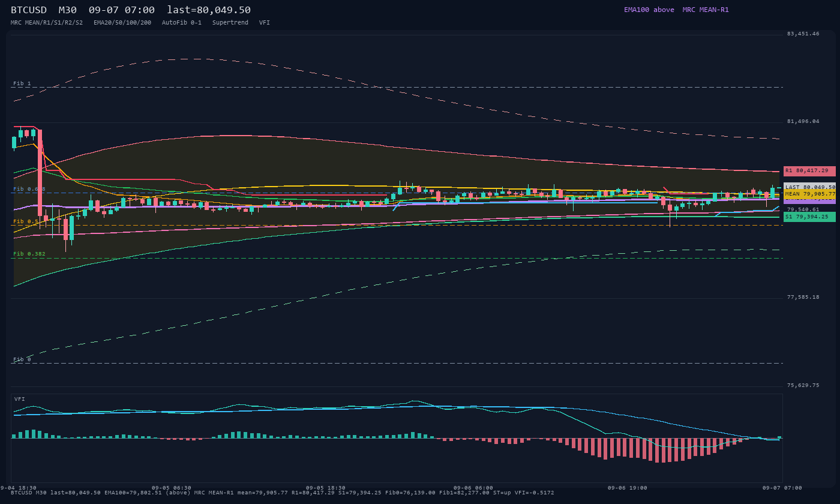
Task: Click the ST=up entry in bottom status line
Action: point(502,493)
